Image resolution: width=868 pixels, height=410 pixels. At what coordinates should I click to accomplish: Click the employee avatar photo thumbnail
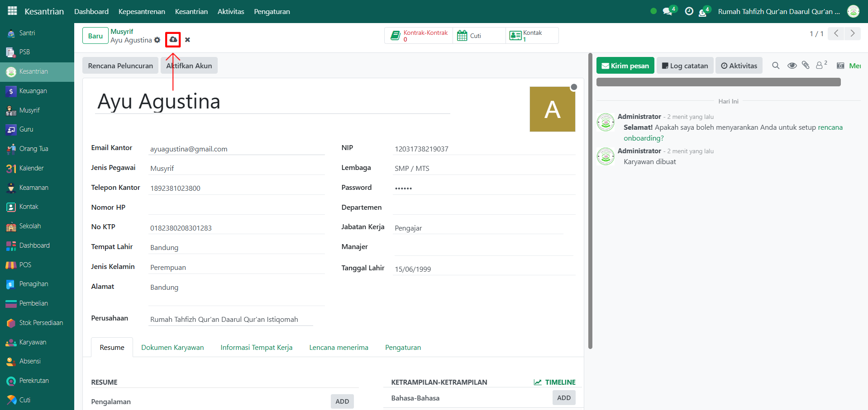pos(552,109)
